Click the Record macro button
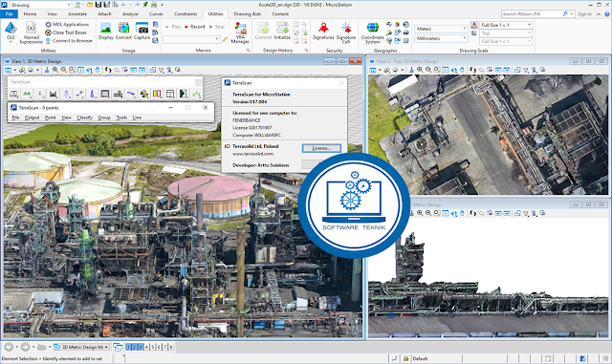Viewport: 612px width, 364px height. pyautogui.click(x=195, y=27)
